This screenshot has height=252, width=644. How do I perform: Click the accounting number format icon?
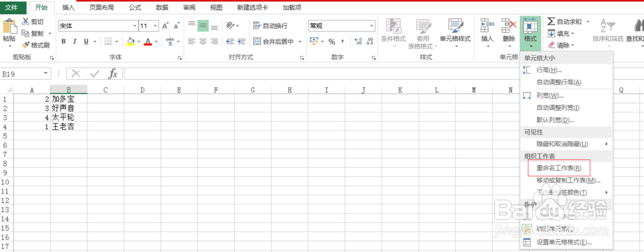[x=314, y=41]
